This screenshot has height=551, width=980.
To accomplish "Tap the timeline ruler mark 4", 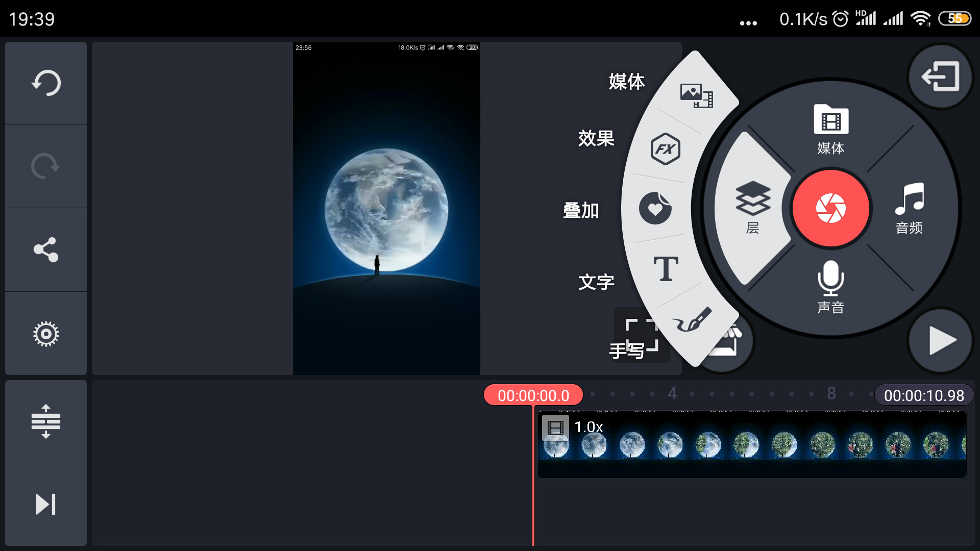I will point(672,393).
